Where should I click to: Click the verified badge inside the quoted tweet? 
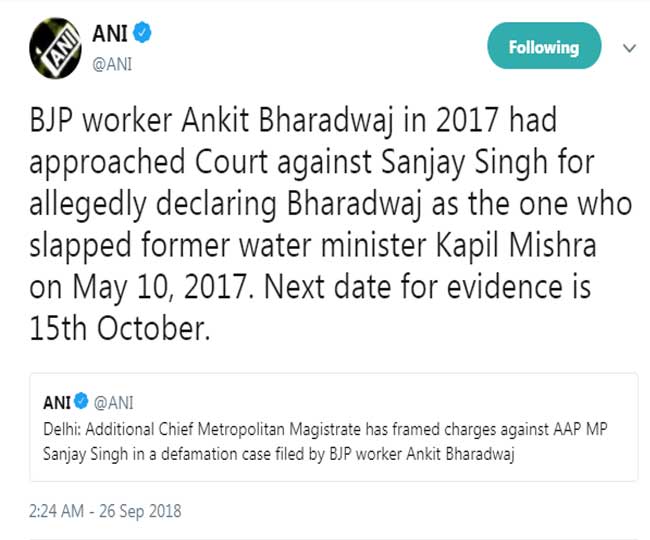tap(82, 403)
